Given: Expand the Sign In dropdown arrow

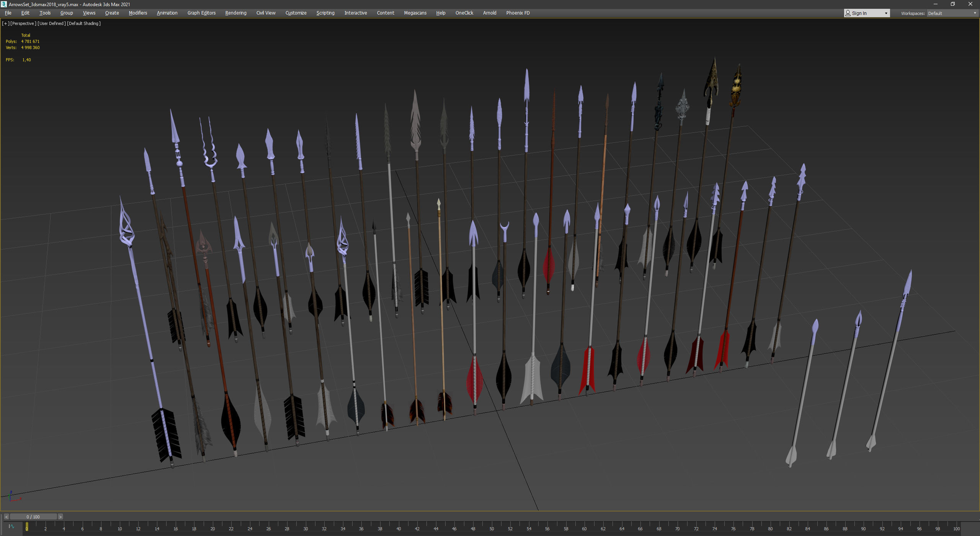Looking at the screenshot, I should pyautogui.click(x=886, y=13).
